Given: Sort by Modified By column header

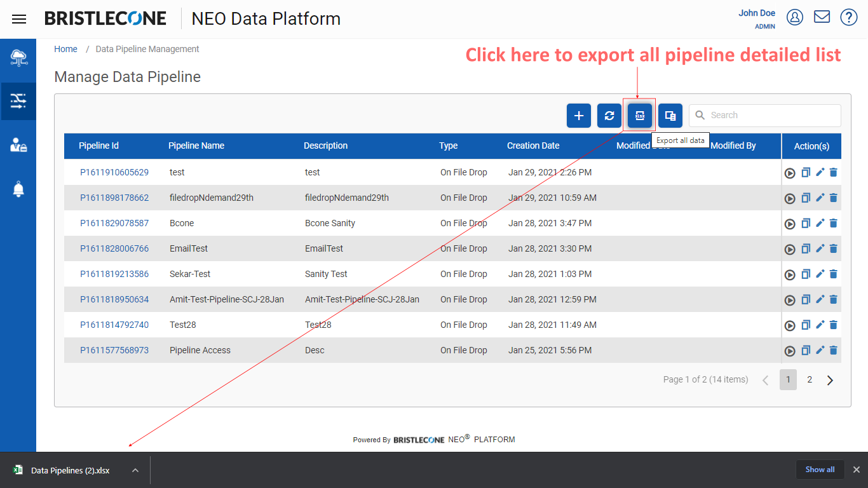Looking at the screenshot, I should pyautogui.click(x=733, y=146).
